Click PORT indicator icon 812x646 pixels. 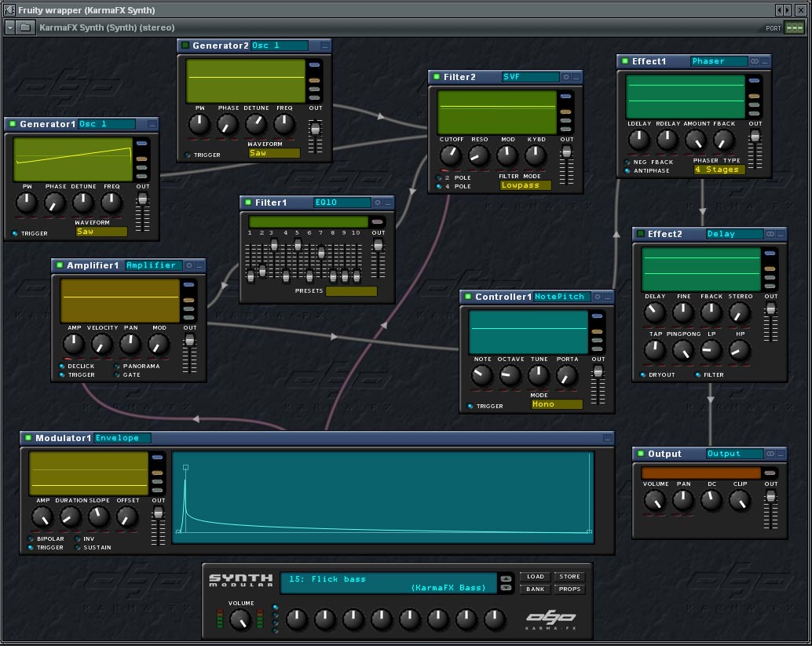click(795, 28)
